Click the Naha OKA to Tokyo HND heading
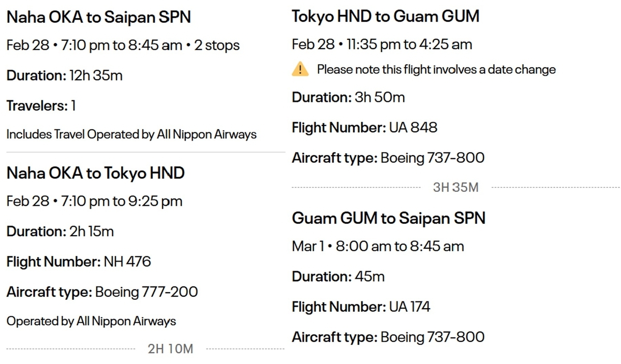Screen dimensions: 621x364 pyautogui.click(x=96, y=173)
